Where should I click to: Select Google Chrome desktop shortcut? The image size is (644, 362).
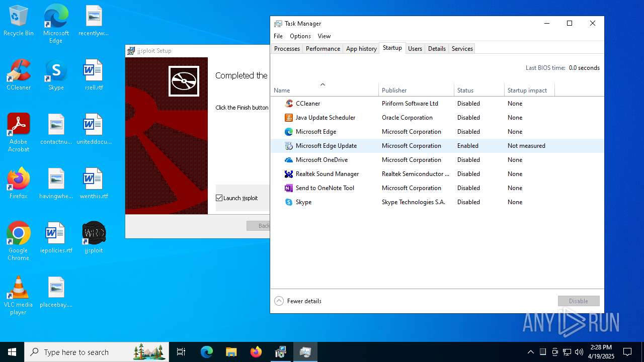point(19,241)
